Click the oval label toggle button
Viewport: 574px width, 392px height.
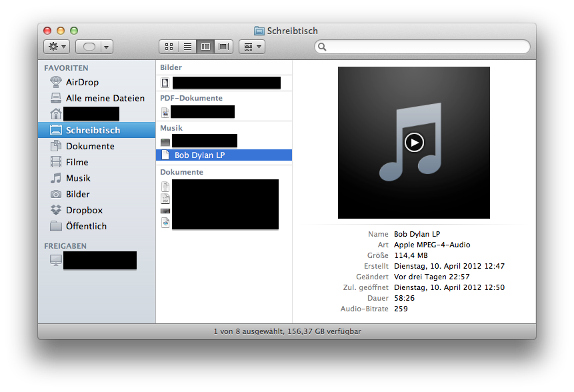(89, 47)
